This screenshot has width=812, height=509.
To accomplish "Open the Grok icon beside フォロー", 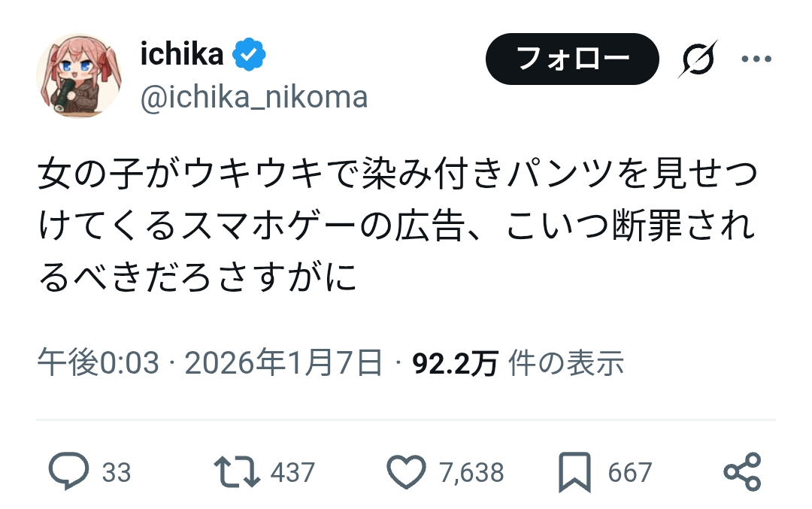I will tap(697, 59).
